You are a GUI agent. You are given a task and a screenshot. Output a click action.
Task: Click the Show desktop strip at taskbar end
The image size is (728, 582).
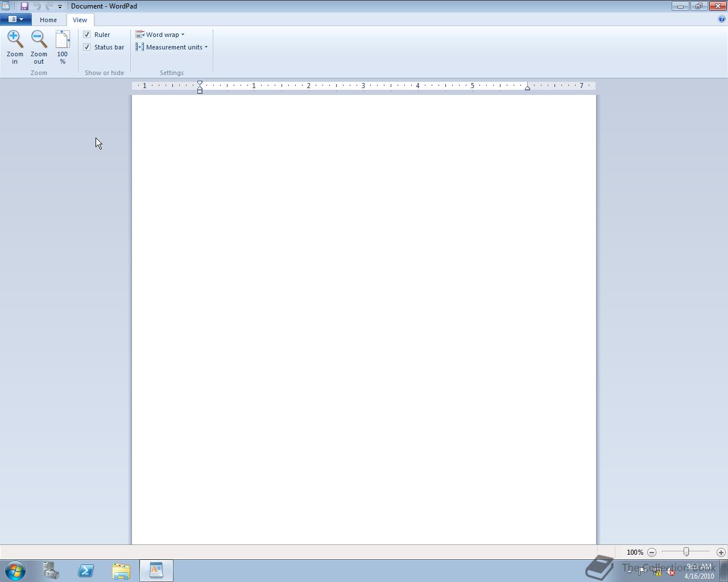[724, 571]
